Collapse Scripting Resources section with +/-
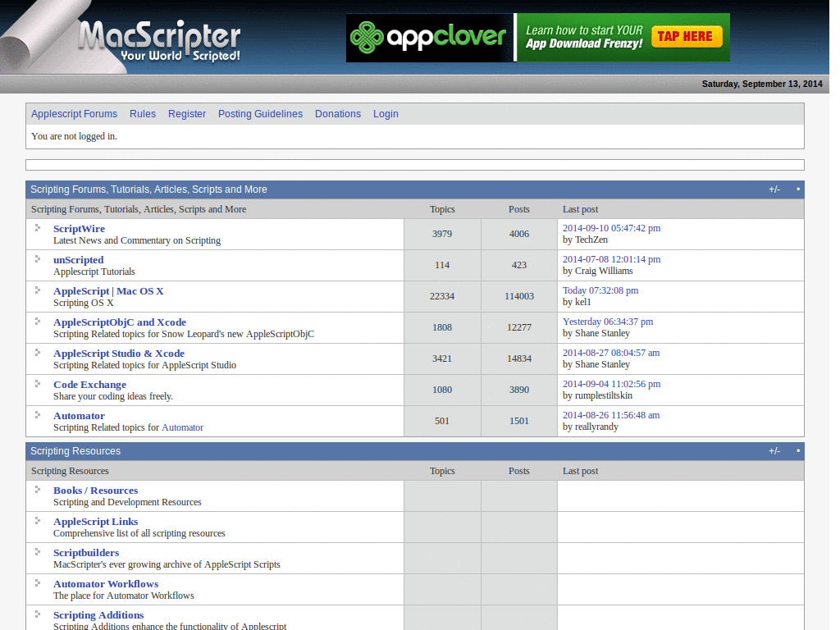This screenshot has height=630, width=840. (774, 451)
